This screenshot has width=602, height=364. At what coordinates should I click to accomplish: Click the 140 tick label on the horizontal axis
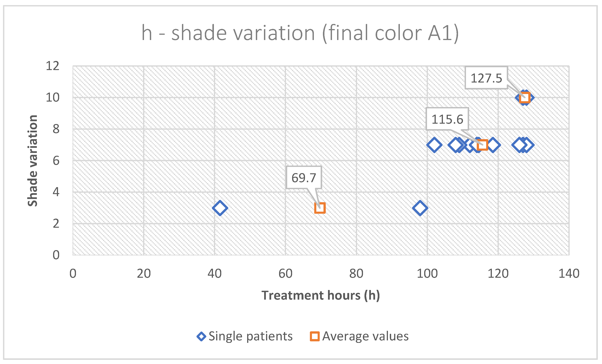tap(569, 274)
